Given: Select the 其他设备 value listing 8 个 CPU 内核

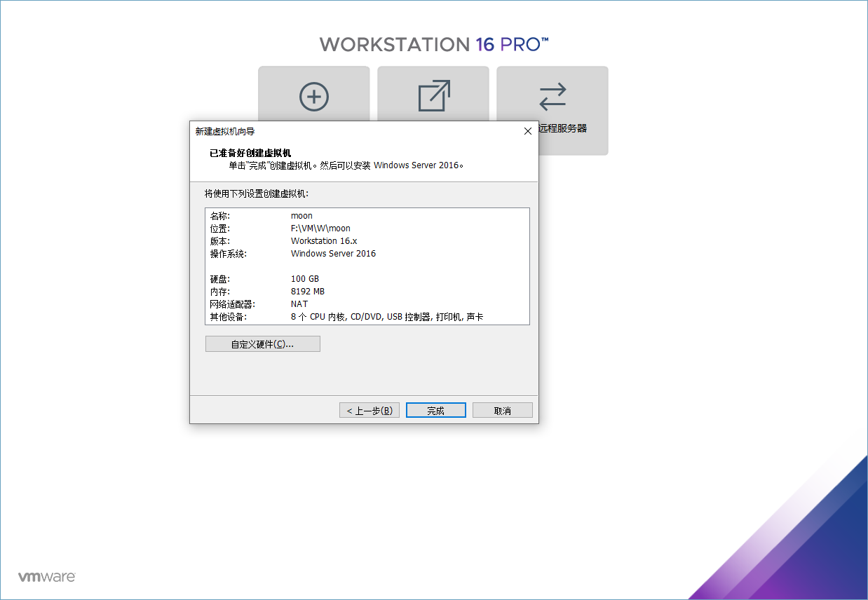Looking at the screenshot, I should pyautogui.click(x=387, y=317).
